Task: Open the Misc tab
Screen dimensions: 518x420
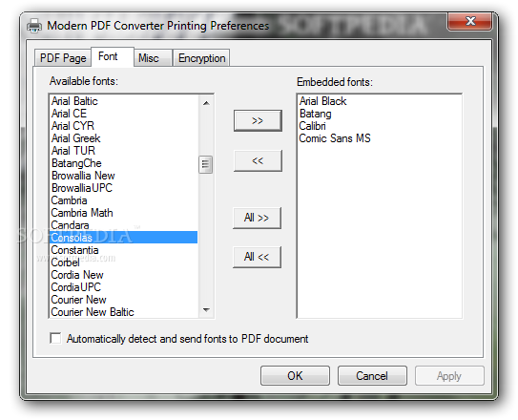Action: coord(153,58)
